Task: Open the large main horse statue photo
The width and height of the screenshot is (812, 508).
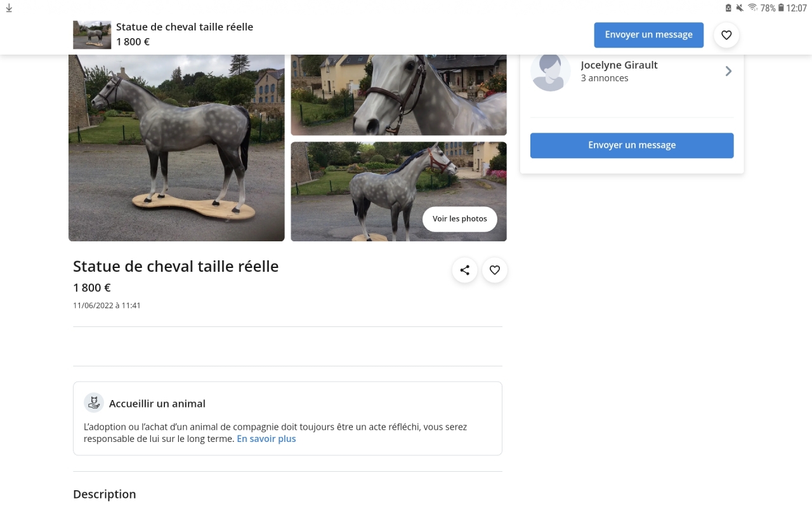Action: coord(176,148)
